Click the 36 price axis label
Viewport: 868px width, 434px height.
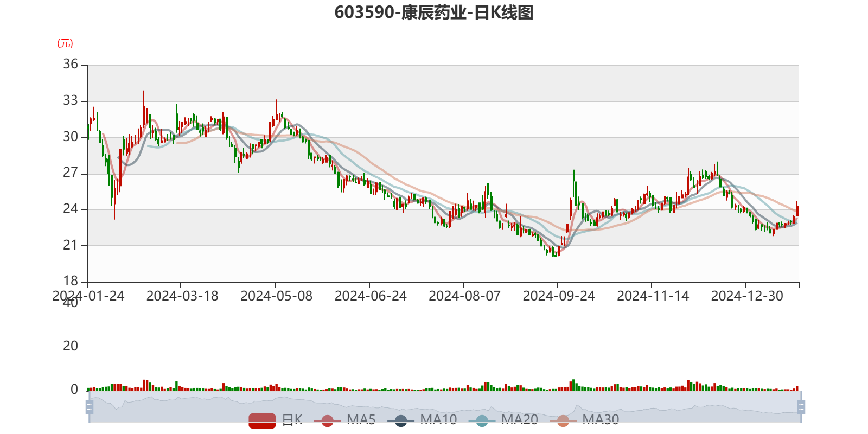click(71, 64)
